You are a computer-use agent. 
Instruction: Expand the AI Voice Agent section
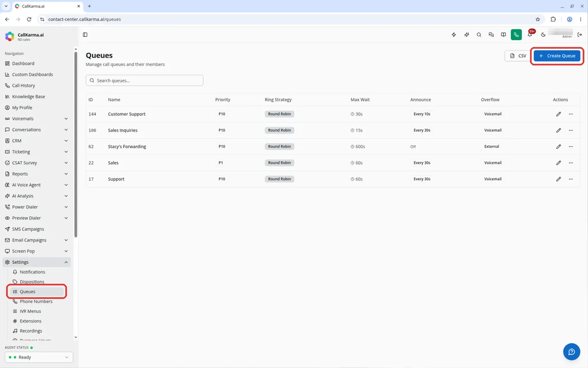coord(37,185)
